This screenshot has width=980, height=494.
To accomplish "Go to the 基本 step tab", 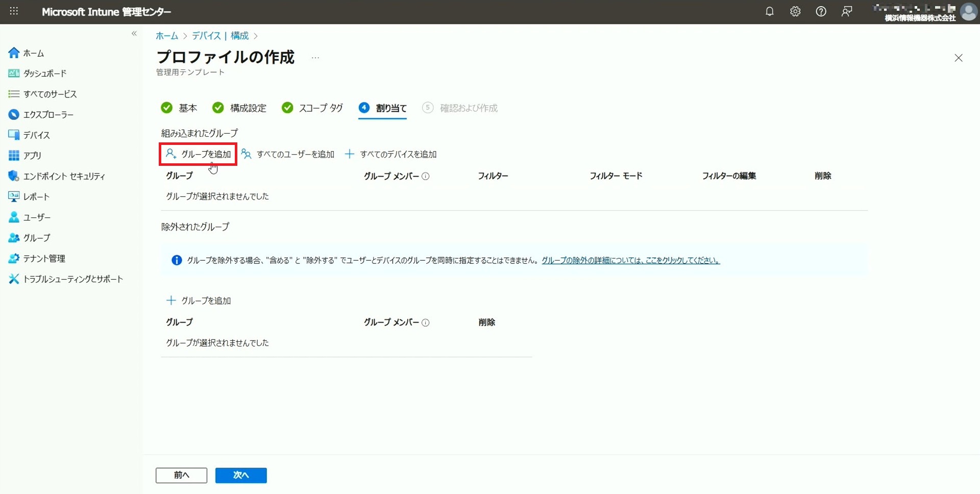I will [x=179, y=108].
